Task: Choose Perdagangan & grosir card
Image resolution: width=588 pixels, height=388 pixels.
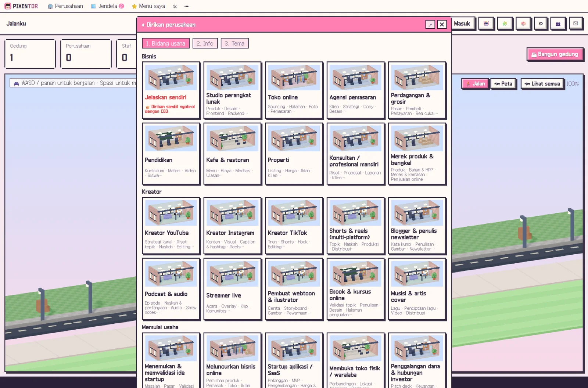Action: pos(417,90)
